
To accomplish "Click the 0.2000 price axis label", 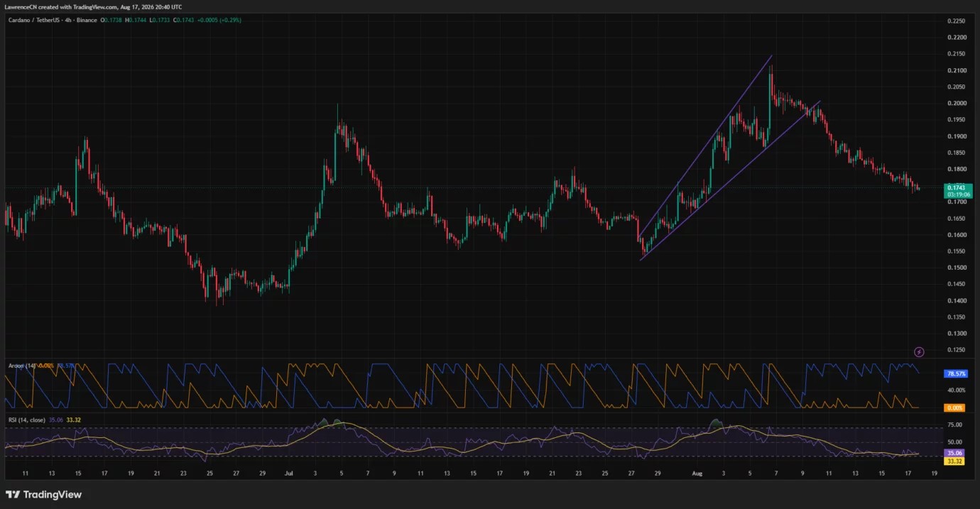I will pos(956,103).
